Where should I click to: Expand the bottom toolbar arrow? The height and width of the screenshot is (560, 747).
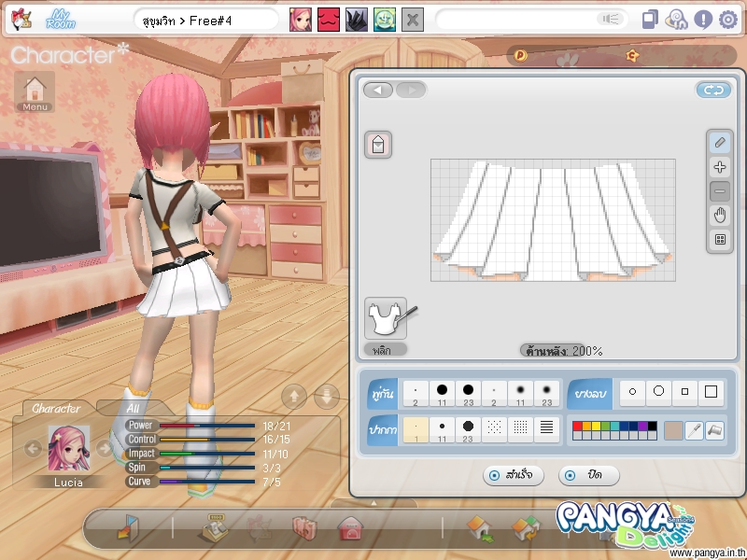click(374, 503)
